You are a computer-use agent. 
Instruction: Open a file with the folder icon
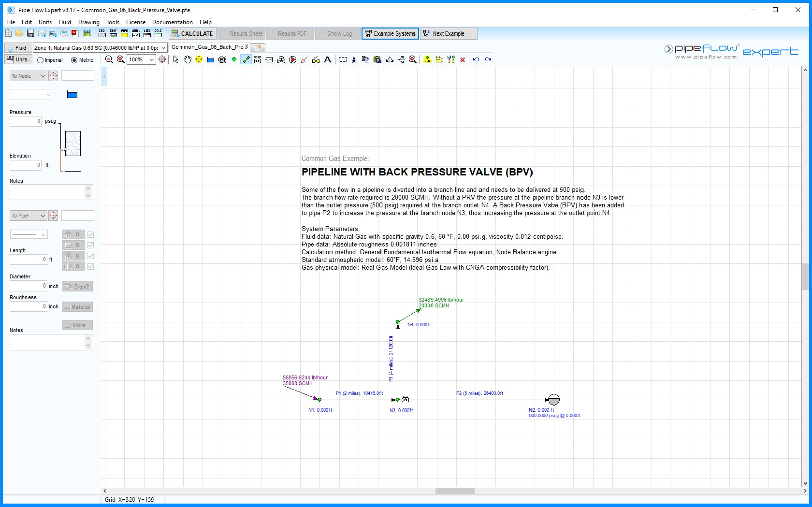[19, 33]
